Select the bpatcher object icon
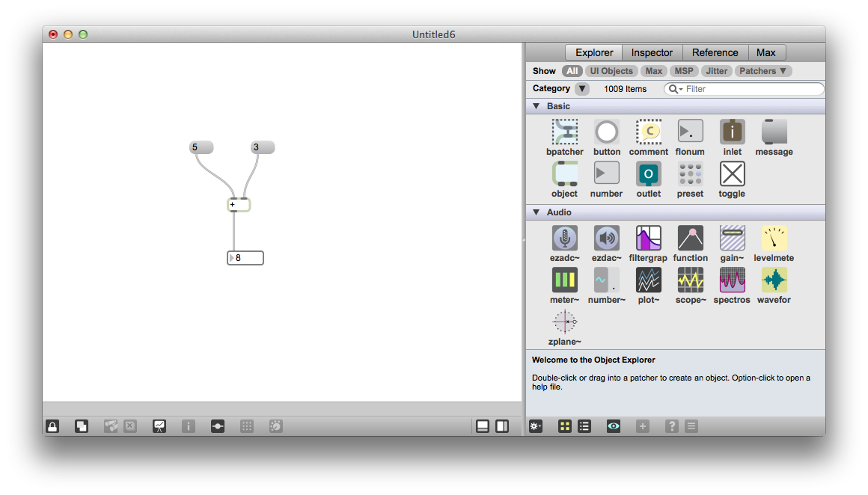Viewport: 868px width, 495px height. (x=565, y=132)
